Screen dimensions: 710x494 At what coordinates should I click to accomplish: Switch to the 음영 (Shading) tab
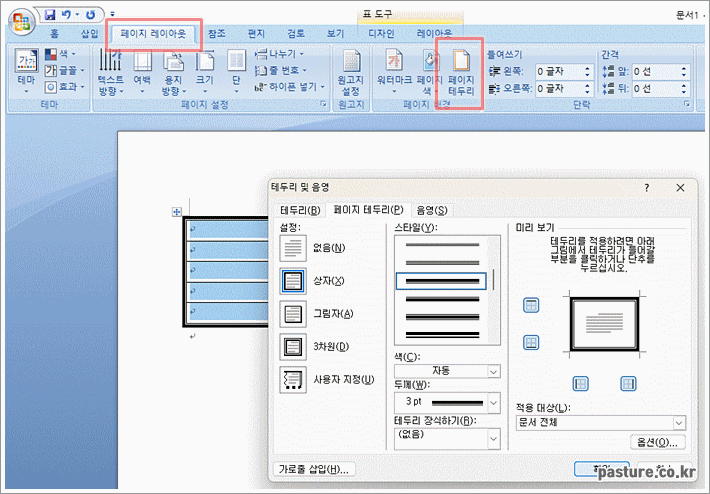pos(432,210)
